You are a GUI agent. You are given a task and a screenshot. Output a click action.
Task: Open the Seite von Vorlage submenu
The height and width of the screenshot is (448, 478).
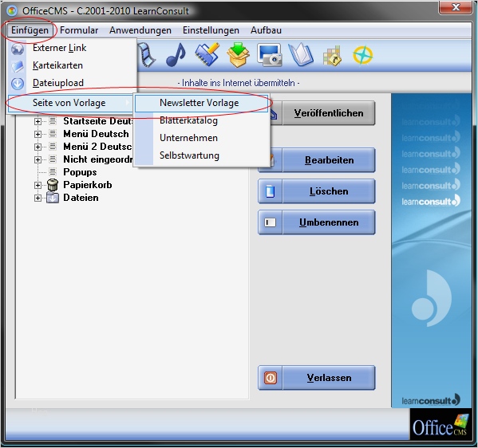pyautogui.click(x=71, y=103)
